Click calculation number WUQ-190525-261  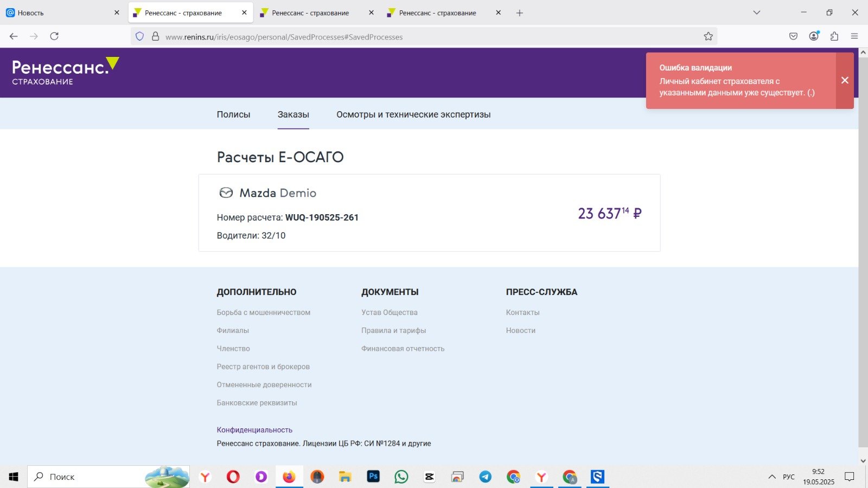322,217
